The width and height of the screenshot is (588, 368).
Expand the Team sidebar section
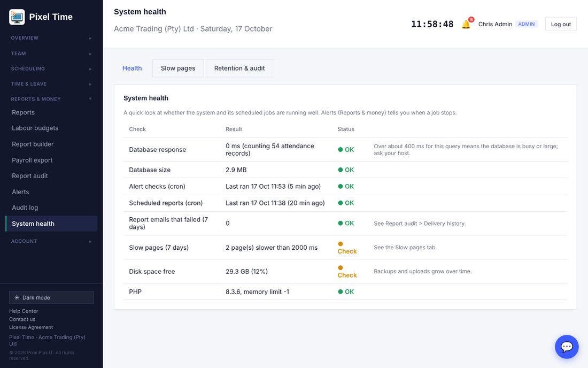pos(51,53)
